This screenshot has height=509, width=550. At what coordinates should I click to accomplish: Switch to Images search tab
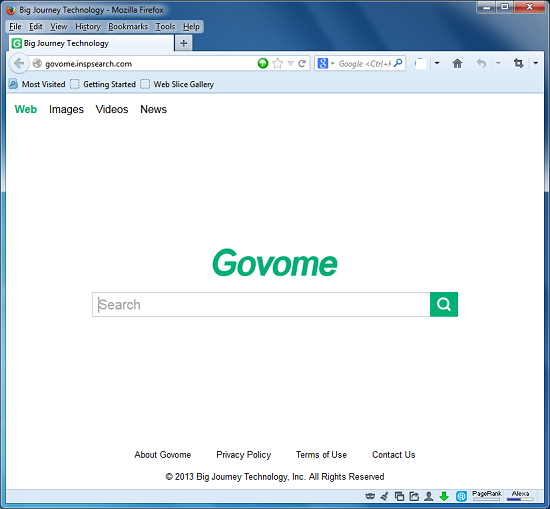tap(66, 109)
